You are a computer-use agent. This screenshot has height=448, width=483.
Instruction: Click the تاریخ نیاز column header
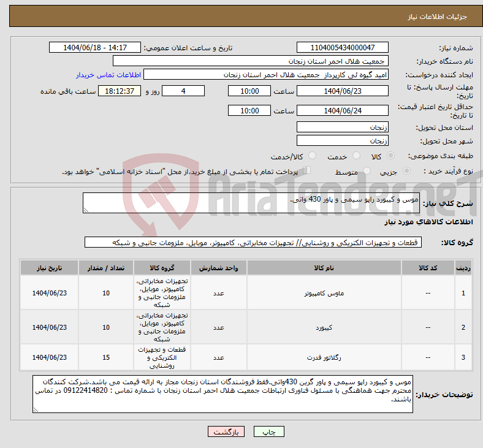coord(49,268)
